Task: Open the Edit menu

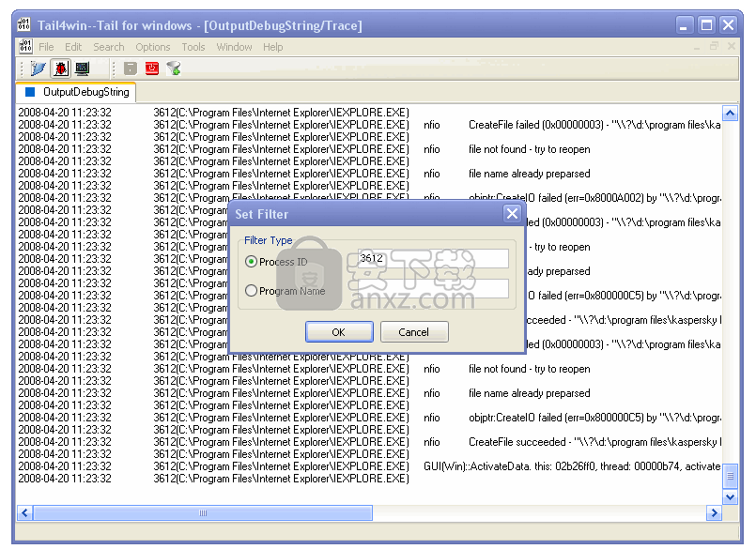Action: click(x=73, y=47)
